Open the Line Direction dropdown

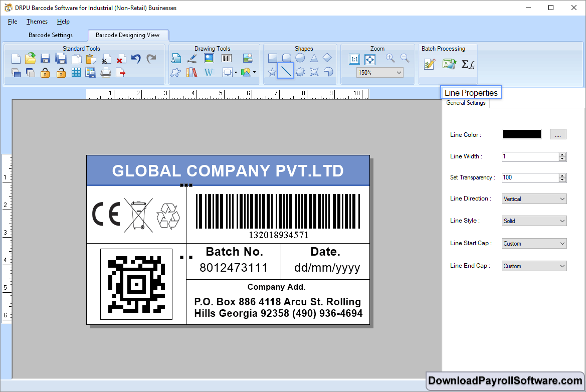click(x=533, y=199)
